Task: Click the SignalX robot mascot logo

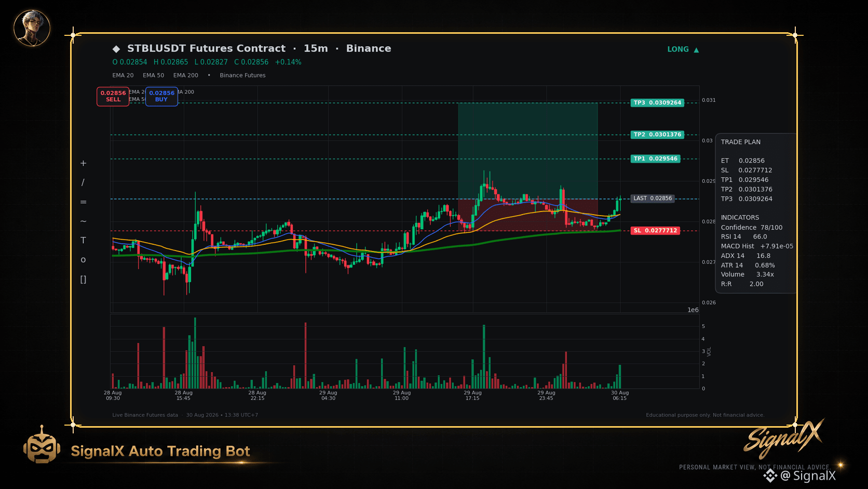Action: tap(42, 445)
